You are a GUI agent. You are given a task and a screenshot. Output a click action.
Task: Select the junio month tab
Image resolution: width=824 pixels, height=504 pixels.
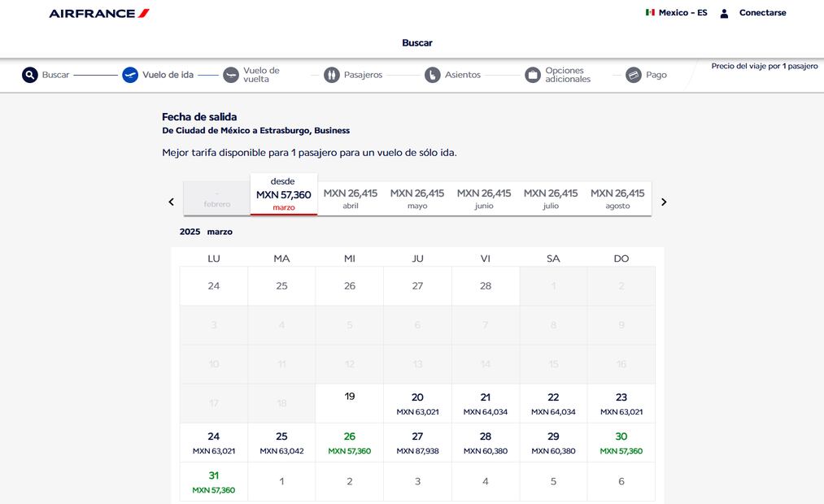(484, 198)
